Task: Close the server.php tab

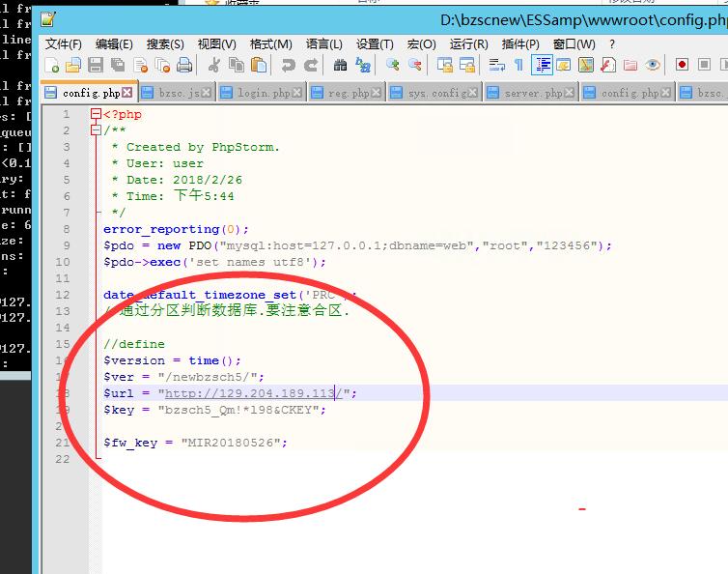Action: [570, 93]
